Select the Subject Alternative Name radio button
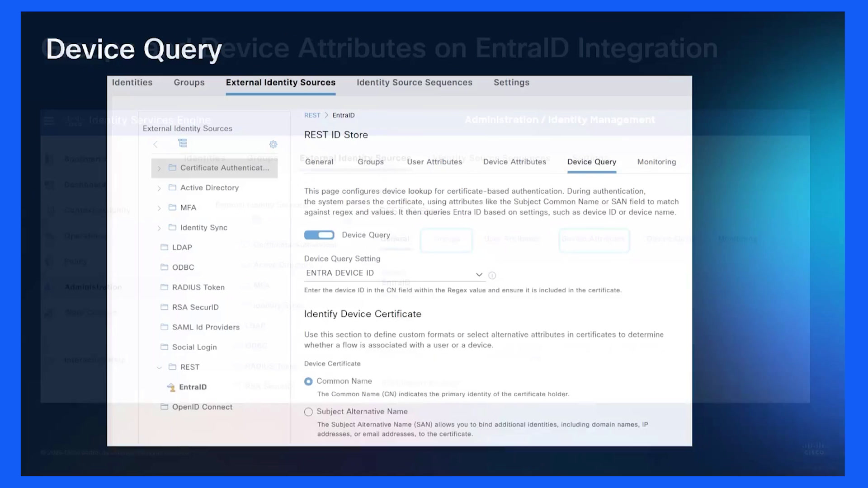Viewport: 868px width, 488px height. [308, 412]
